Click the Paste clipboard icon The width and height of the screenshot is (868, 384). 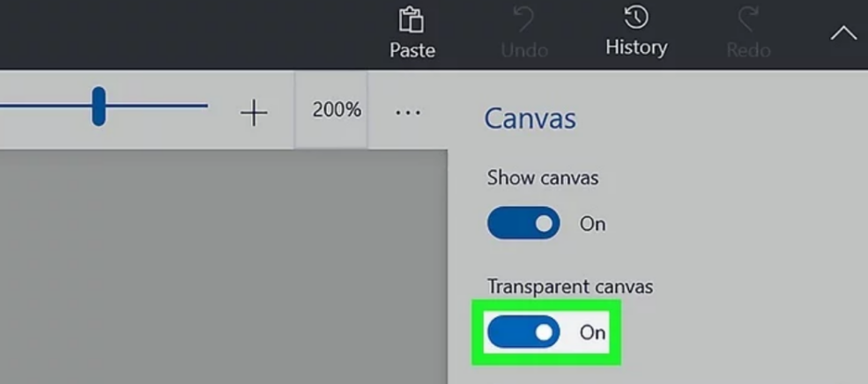412,20
